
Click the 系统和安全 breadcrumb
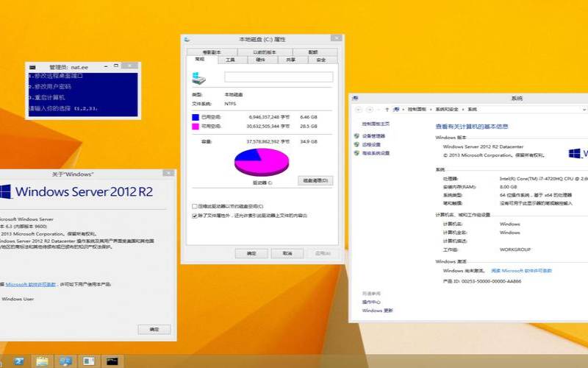point(447,109)
